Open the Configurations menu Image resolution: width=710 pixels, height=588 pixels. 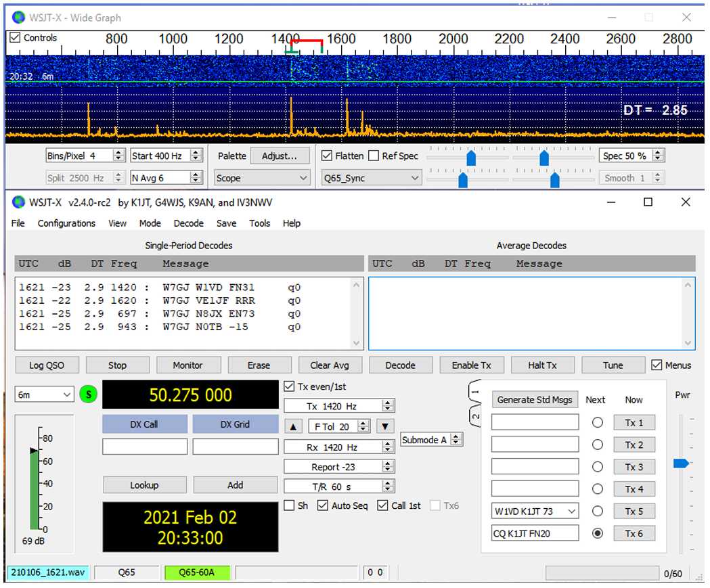point(66,223)
